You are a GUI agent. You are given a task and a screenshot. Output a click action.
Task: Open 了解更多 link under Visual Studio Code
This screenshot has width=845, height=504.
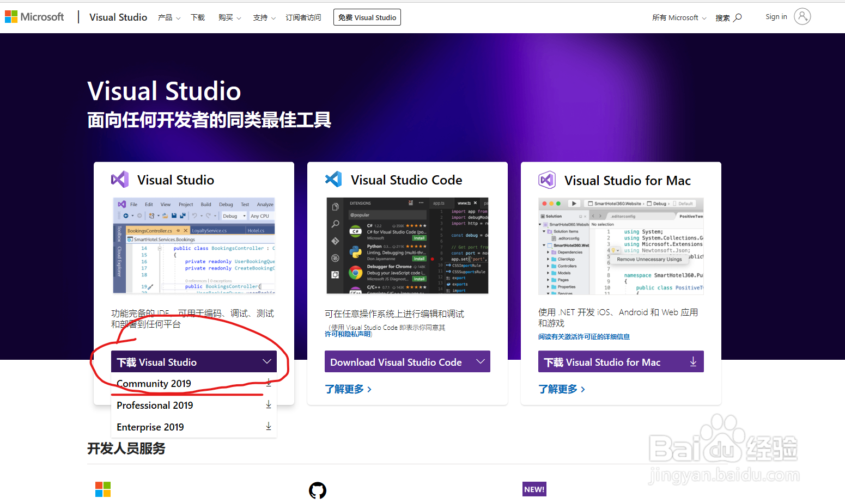click(348, 389)
